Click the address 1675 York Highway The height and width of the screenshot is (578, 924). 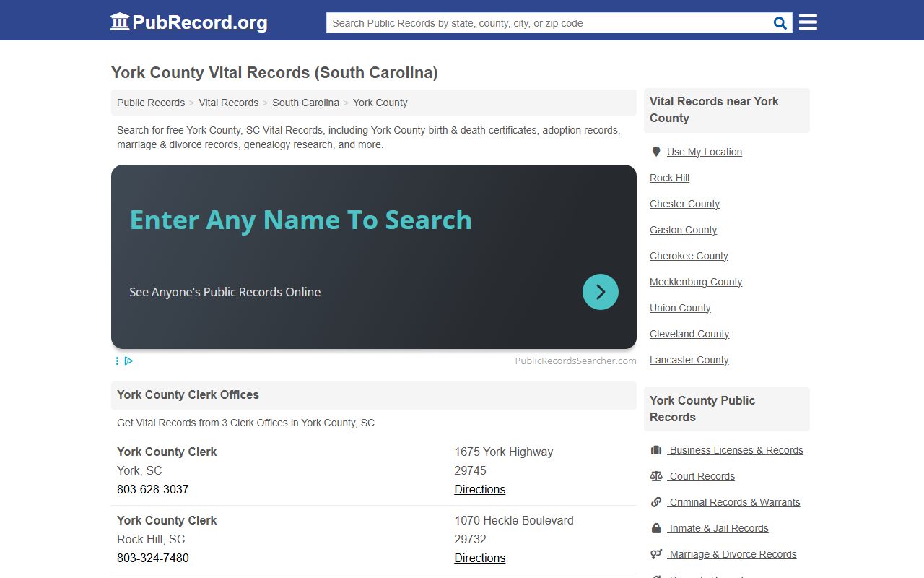pos(504,452)
